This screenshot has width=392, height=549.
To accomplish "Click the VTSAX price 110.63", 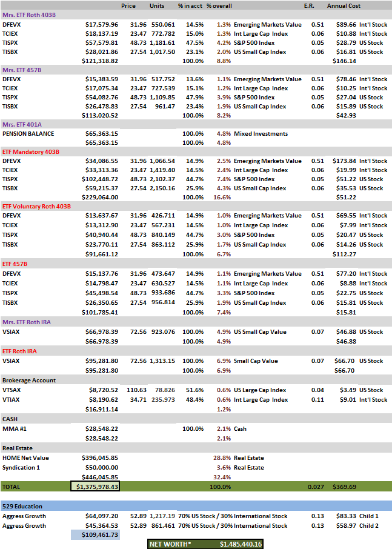I will pos(136,390).
